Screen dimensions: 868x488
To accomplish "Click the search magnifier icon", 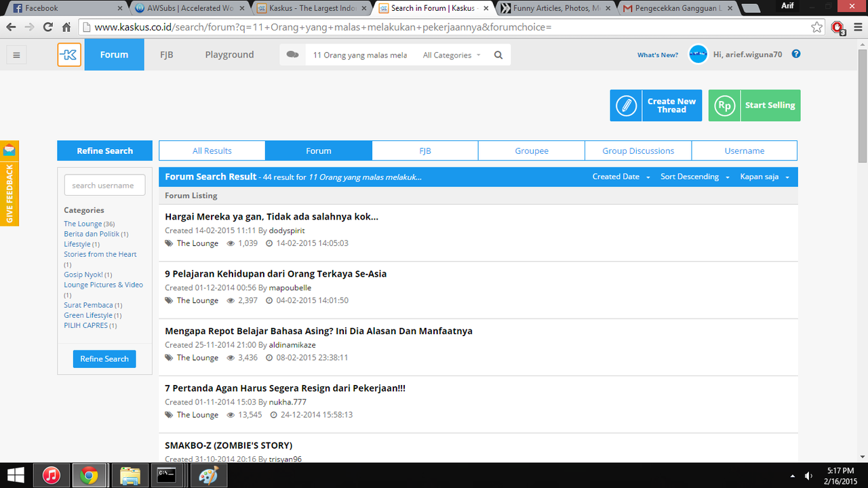I will 498,55.
